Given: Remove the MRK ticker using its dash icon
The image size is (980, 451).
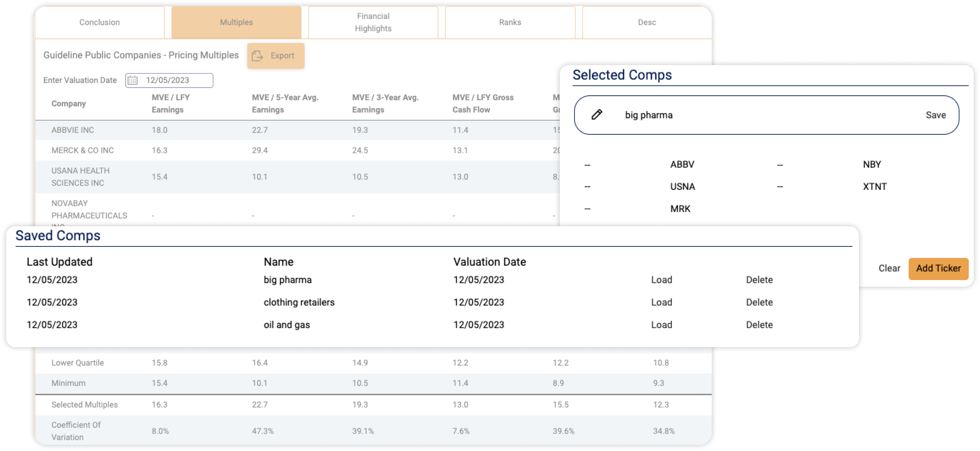Looking at the screenshot, I should click(587, 208).
